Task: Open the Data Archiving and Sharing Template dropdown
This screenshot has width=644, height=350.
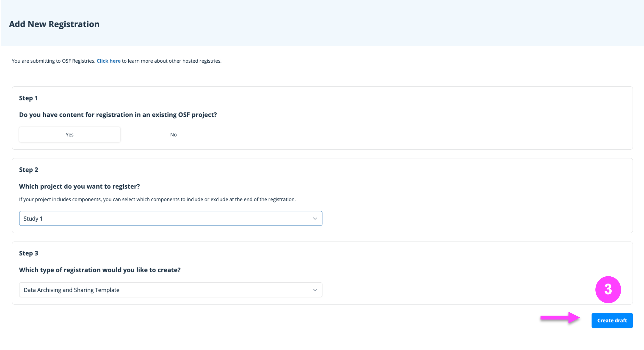Action: (x=171, y=290)
